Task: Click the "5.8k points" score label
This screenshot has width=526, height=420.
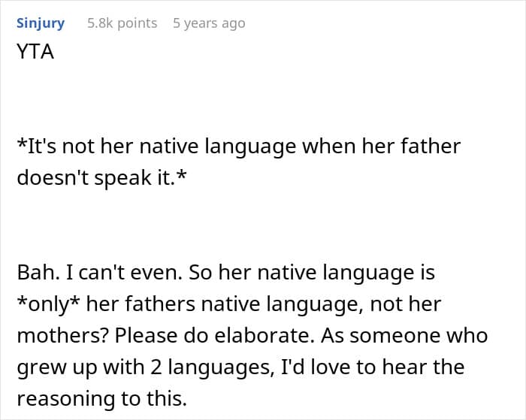Action: coord(122,23)
